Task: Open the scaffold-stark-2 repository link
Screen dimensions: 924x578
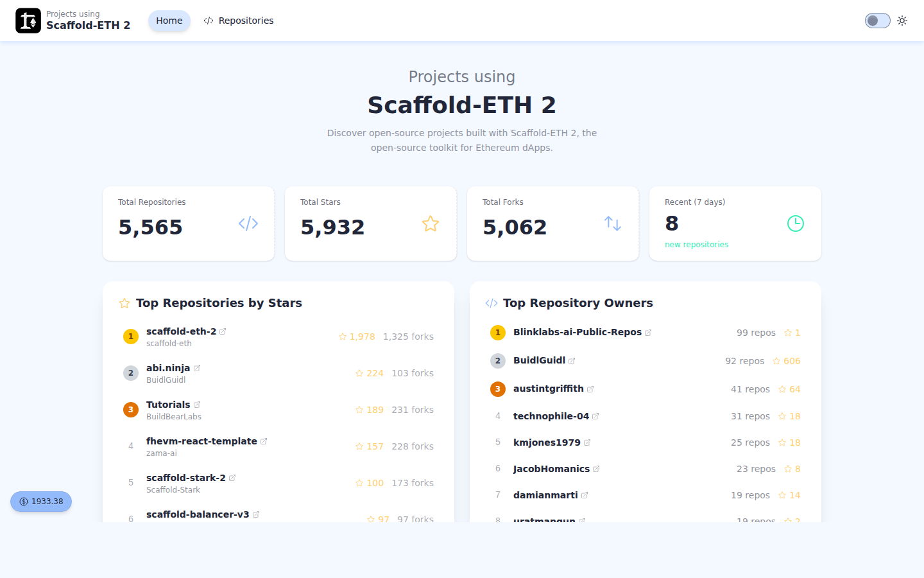Action: point(186,478)
